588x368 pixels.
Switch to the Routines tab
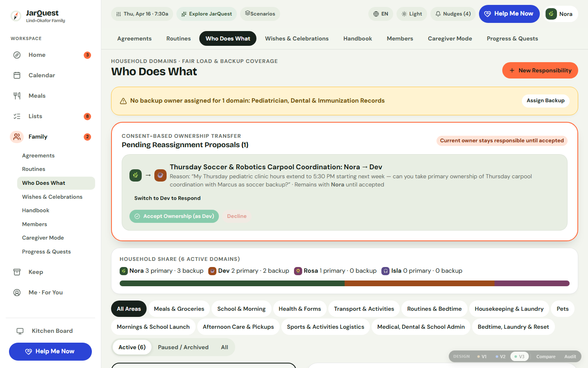[178, 38]
